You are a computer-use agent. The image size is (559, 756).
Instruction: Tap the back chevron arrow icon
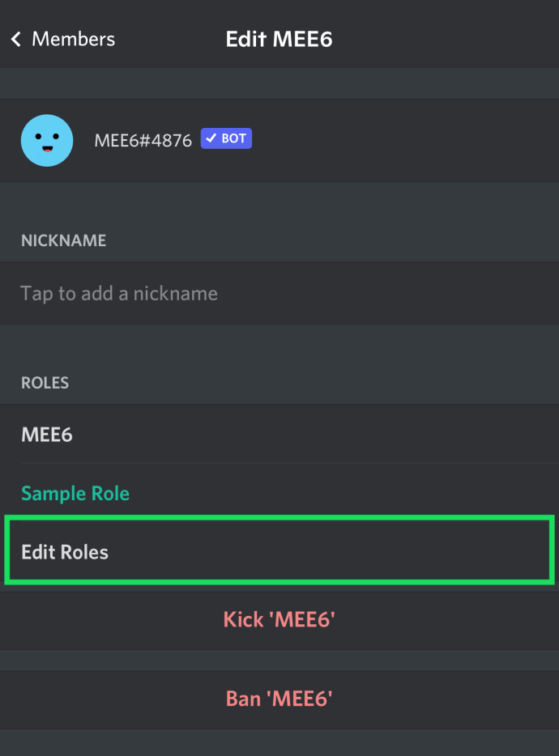click(x=16, y=39)
